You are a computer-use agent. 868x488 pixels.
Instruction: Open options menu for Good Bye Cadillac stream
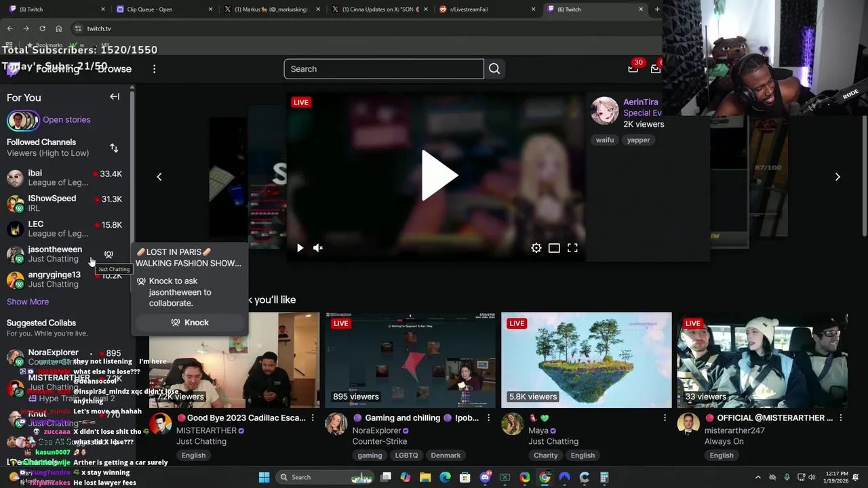pyautogui.click(x=313, y=418)
